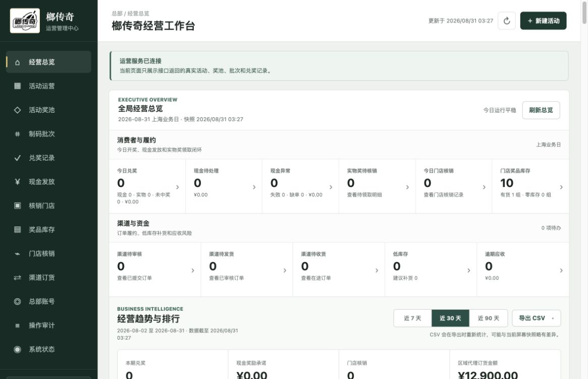The height and width of the screenshot is (379, 588).
Task: Open 活动运营 menu item
Action: click(48, 86)
